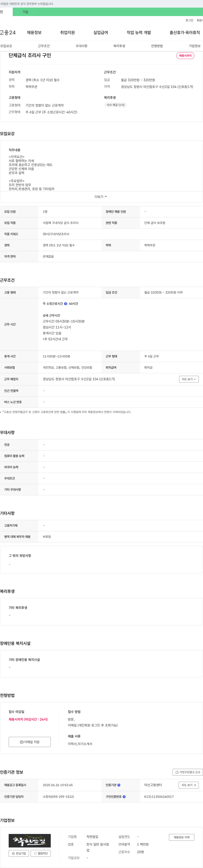Jump to the 우대사항 section tab
This screenshot has width=203, height=868.
click(81, 46)
